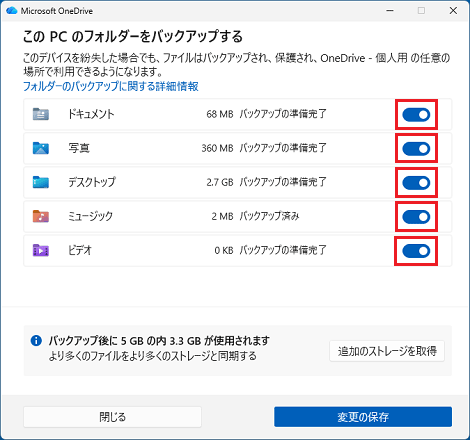The height and width of the screenshot is (440, 470).
Task: Click the 0 KB size value
Action: (x=224, y=250)
